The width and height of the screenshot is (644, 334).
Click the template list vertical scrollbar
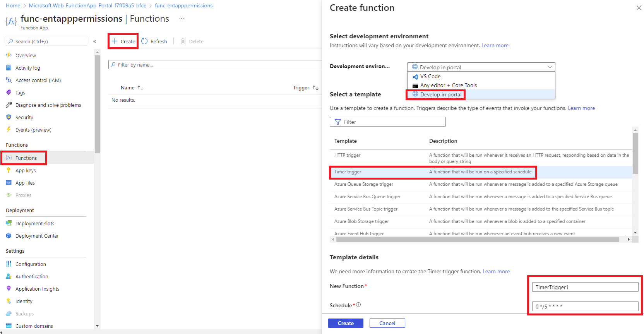[x=635, y=154]
